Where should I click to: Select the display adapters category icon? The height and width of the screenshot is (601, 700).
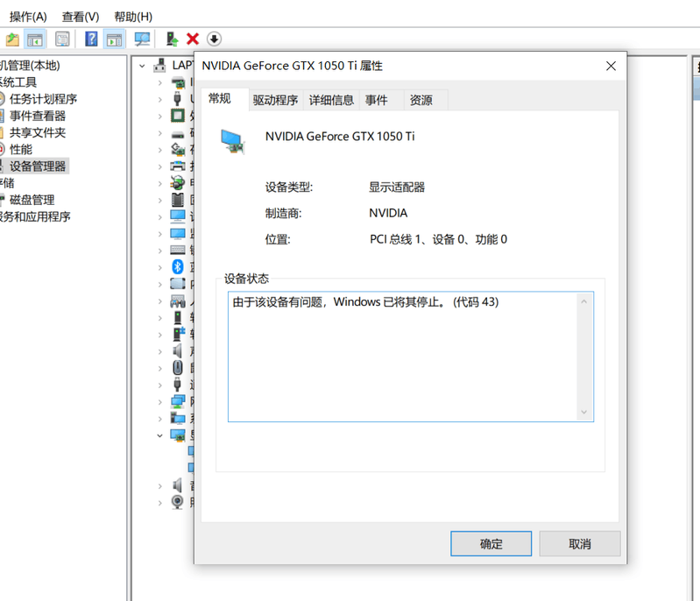click(178, 435)
